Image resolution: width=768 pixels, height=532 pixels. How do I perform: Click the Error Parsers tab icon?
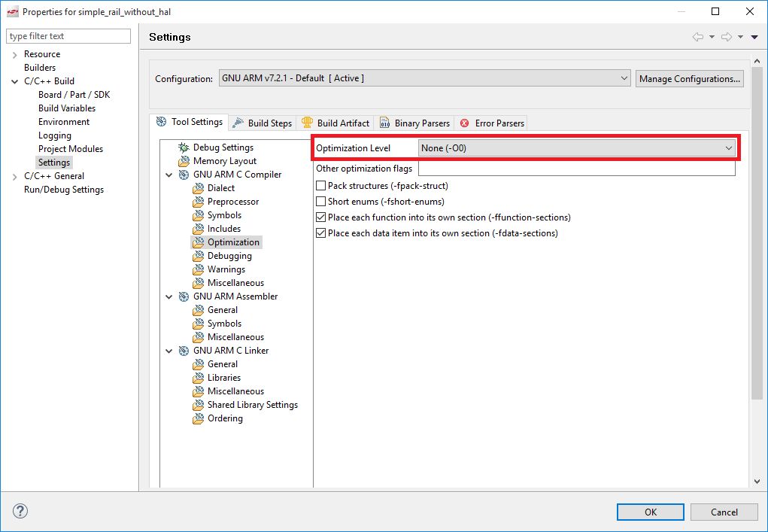pyautogui.click(x=465, y=123)
